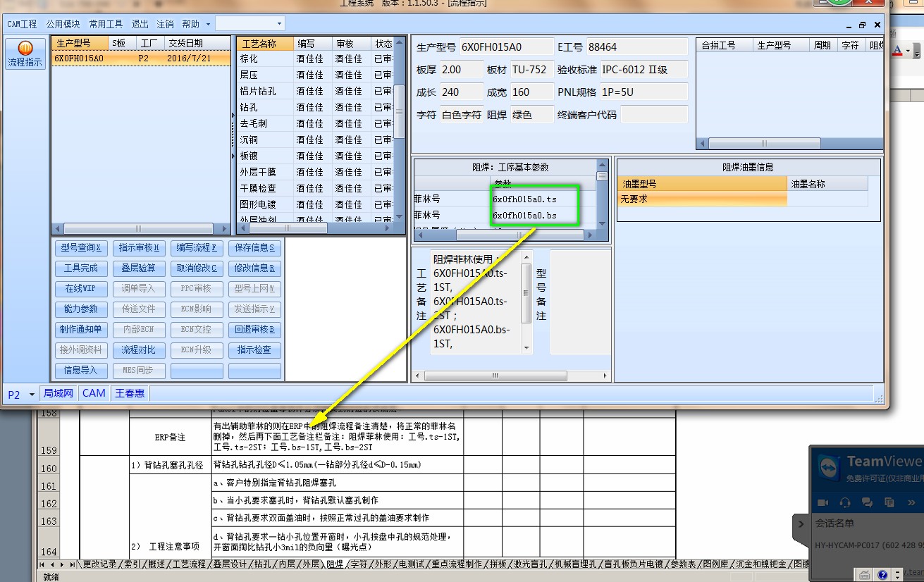Click language bar keyboard icon
This screenshot has width=924, height=582.
pyautogui.click(x=866, y=575)
